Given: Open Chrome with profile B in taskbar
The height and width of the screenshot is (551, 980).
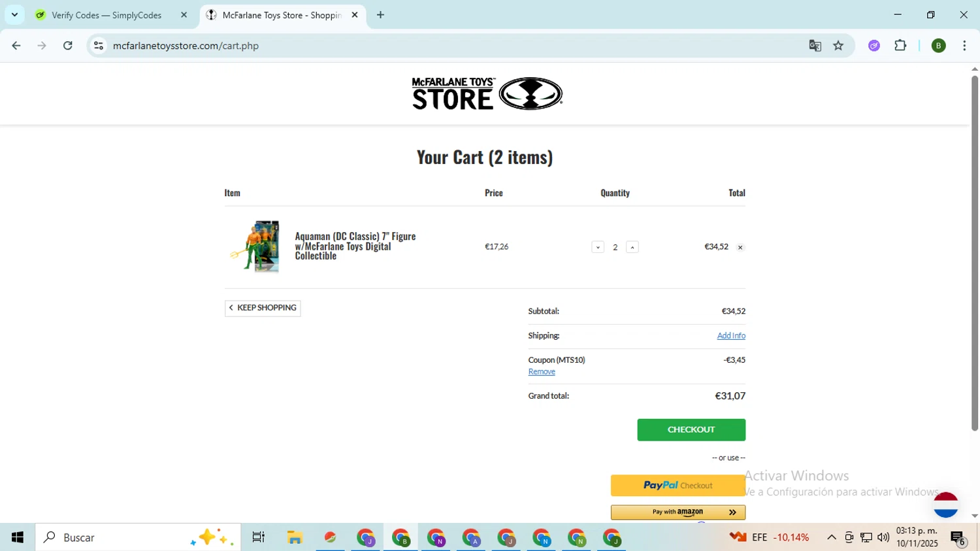Looking at the screenshot, I should tap(400, 537).
